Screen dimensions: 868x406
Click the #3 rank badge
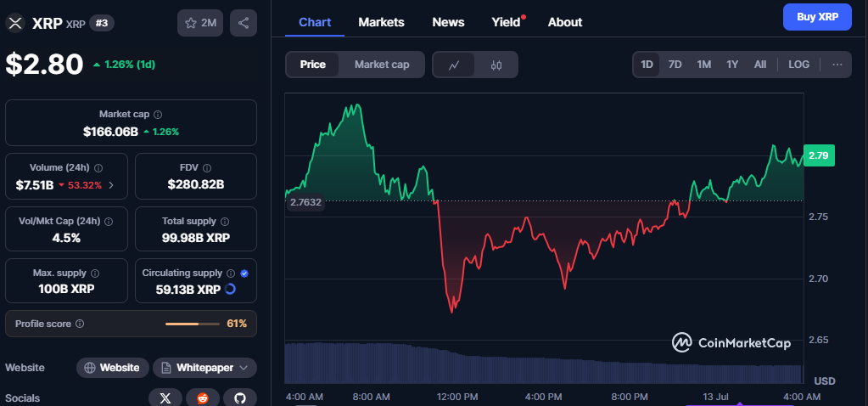(102, 23)
